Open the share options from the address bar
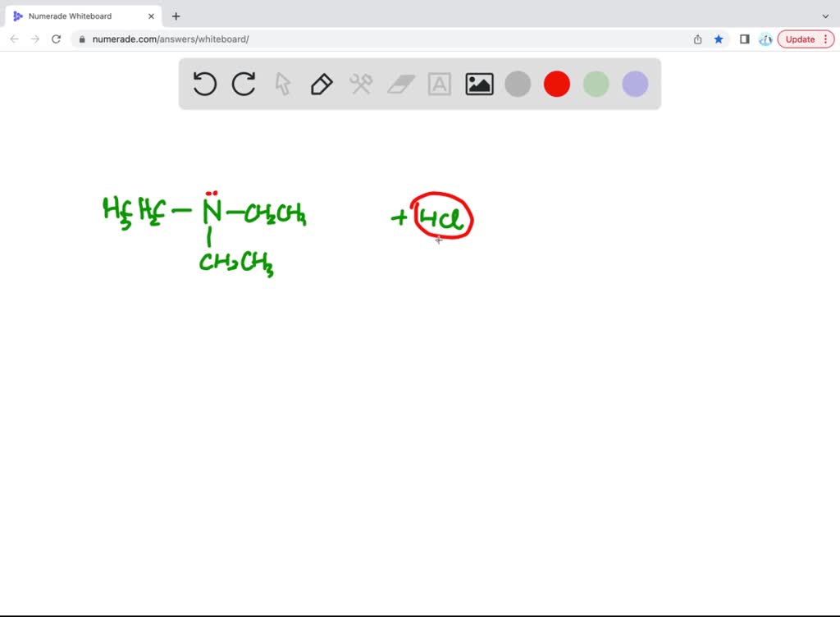 (x=697, y=39)
